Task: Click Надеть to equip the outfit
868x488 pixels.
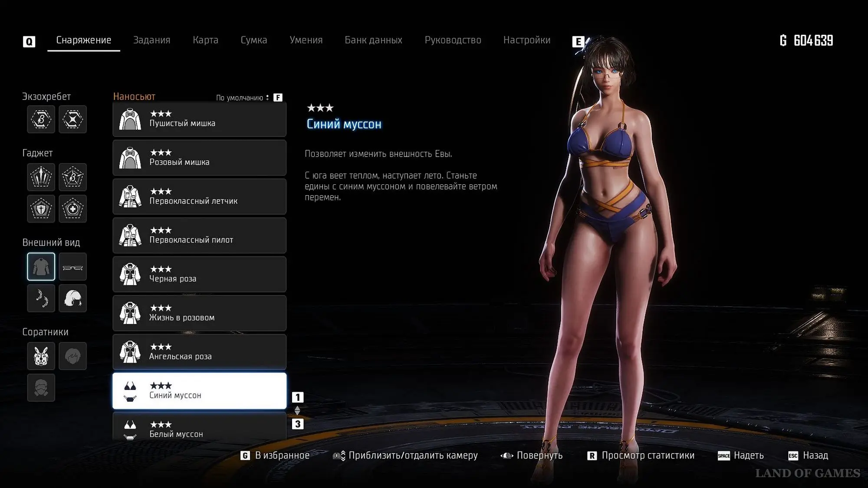Action: 749,455
